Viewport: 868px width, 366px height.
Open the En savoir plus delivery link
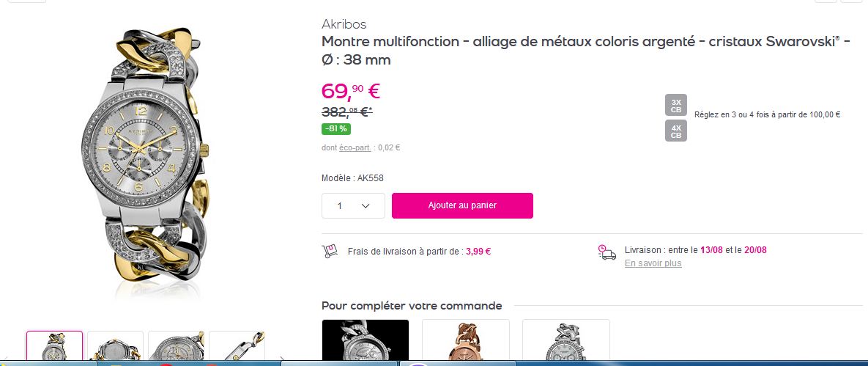(653, 263)
